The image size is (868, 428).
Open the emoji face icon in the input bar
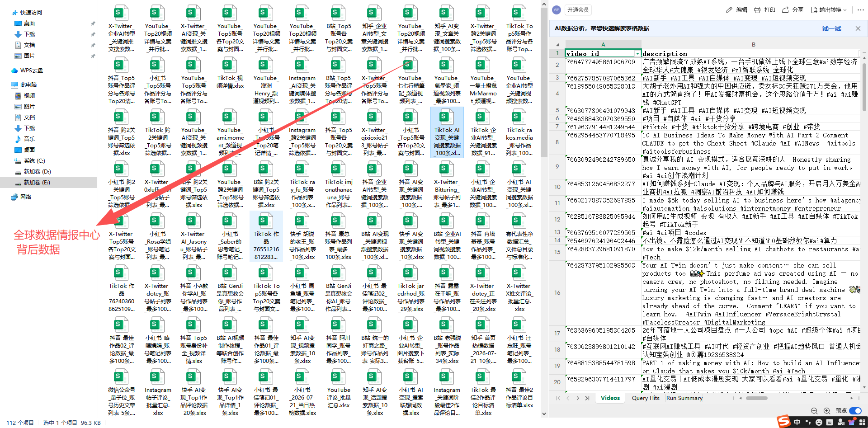click(x=819, y=422)
